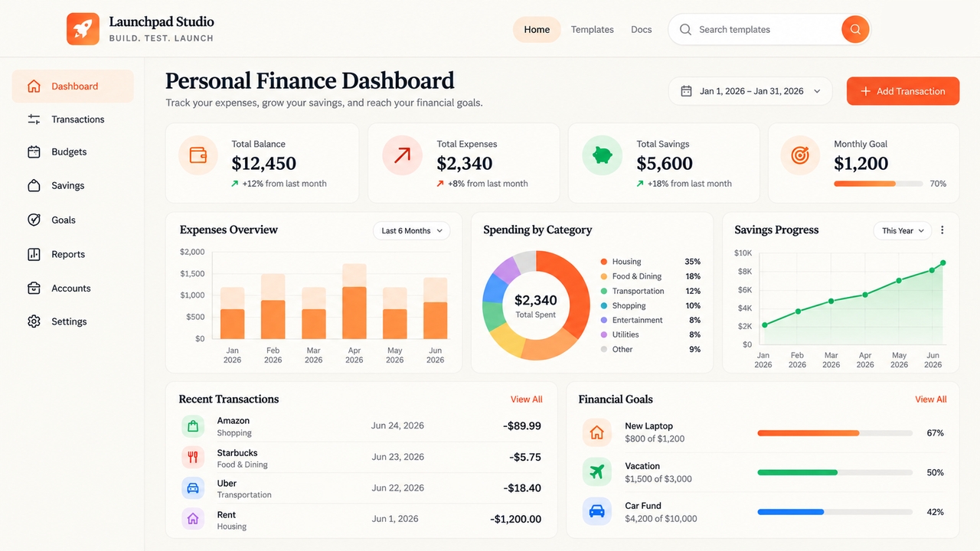Click the Vacation airplane icon
980x551 pixels.
pos(597,472)
